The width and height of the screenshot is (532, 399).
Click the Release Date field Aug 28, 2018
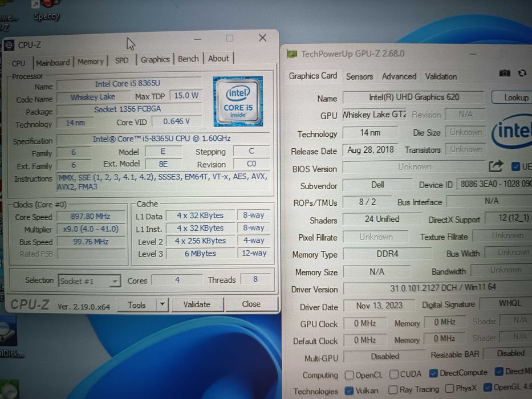tap(371, 149)
